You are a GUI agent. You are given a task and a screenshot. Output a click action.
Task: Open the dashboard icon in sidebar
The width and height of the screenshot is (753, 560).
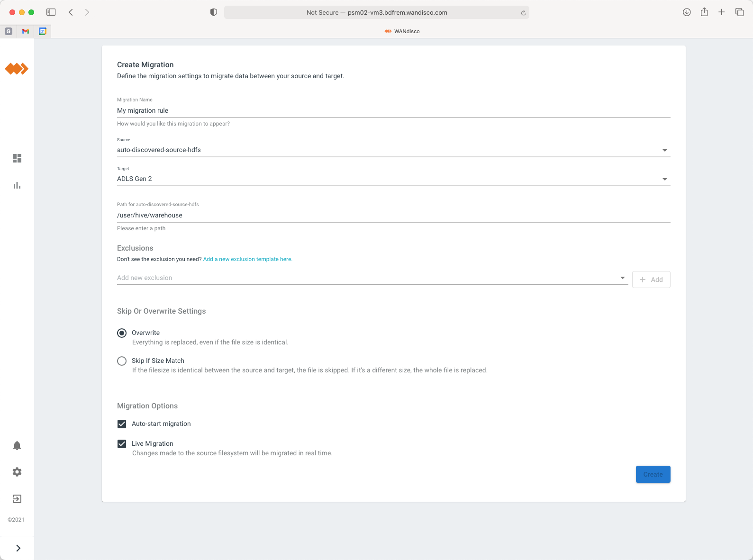(x=17, y=158)
